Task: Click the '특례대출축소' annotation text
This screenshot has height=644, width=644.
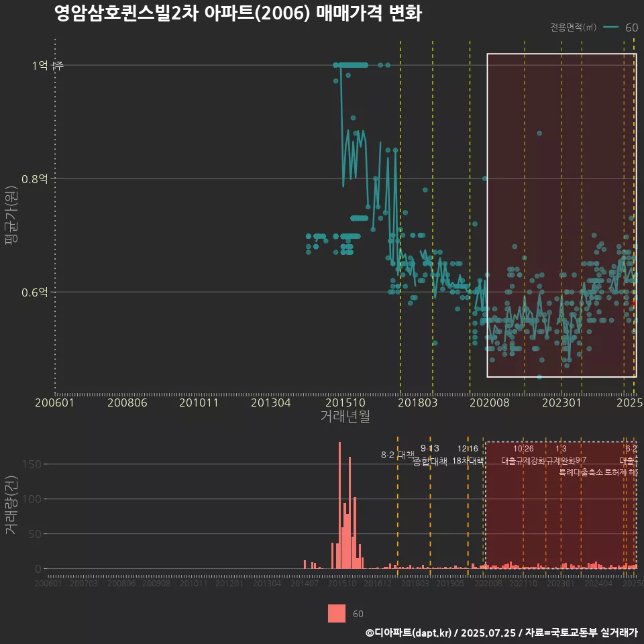Action: pos(581,472)
